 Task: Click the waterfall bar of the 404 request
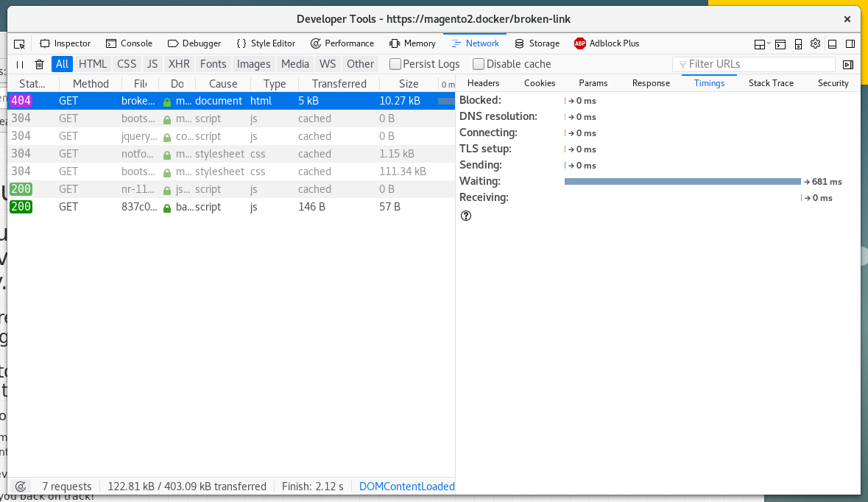[x=446, y=102]
